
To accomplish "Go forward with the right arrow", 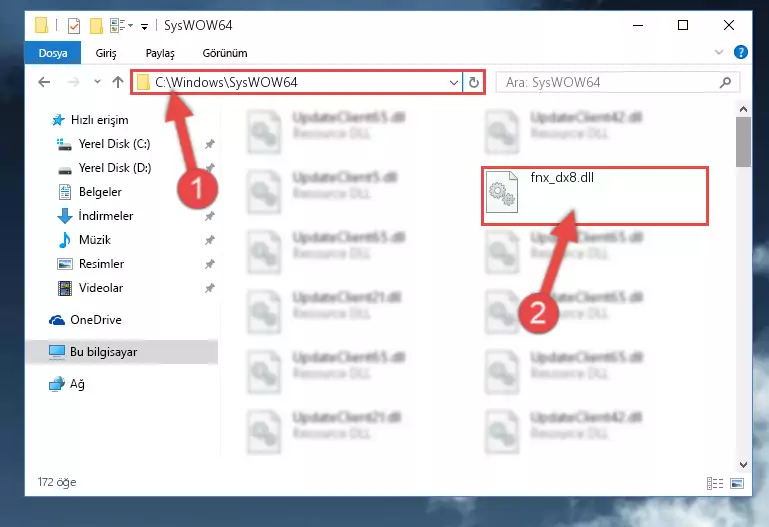I will (x=74, y=82).
